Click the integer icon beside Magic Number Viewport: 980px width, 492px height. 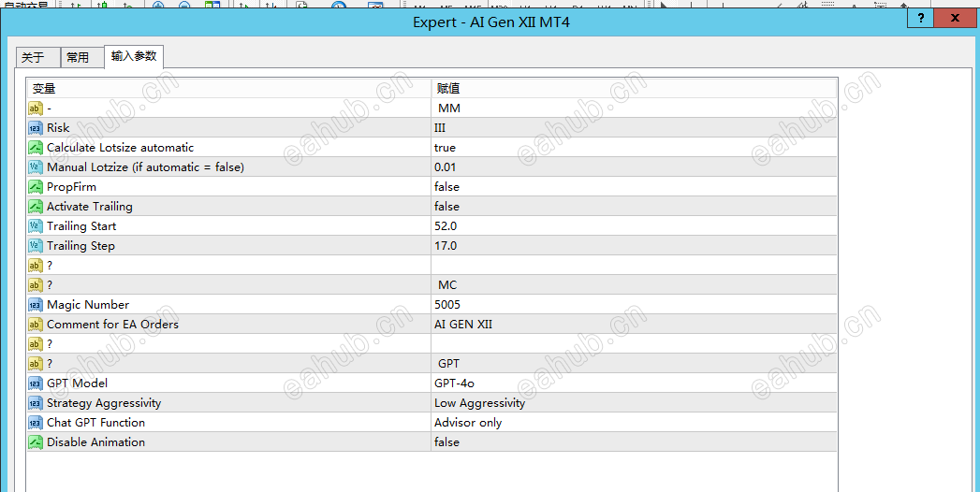pyautogui.click(x=35, y=305)
